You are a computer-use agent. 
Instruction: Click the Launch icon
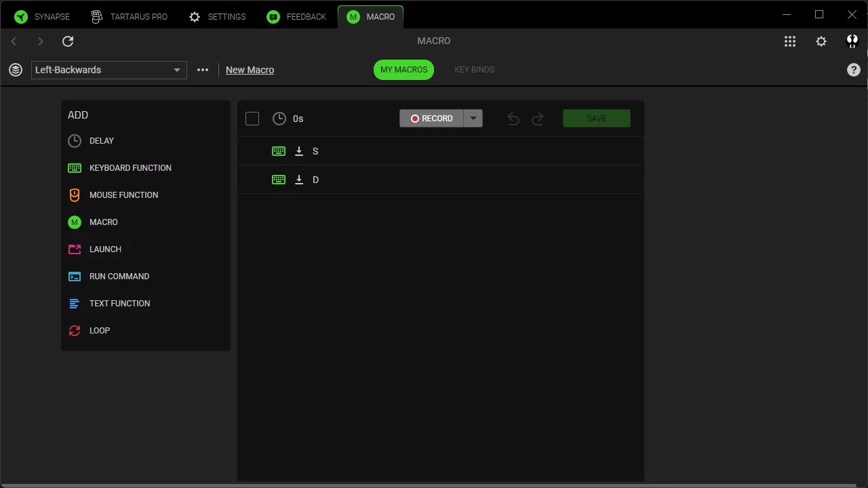click(75, 249)
